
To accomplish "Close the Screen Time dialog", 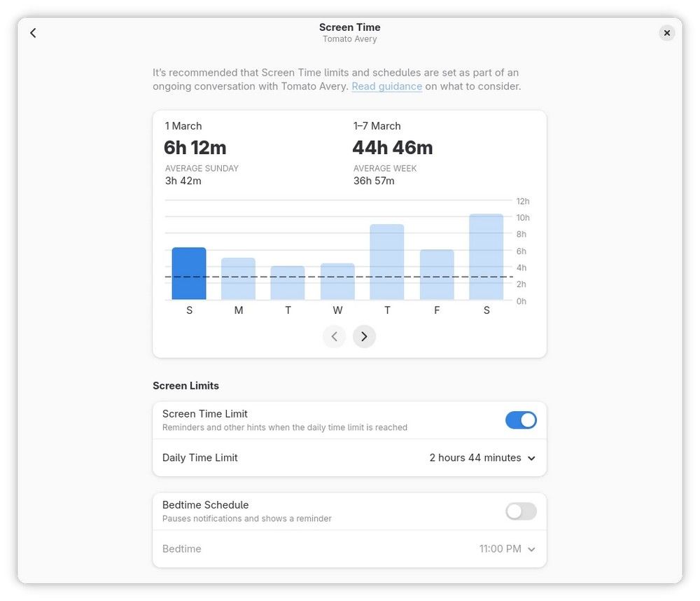I will click(666, 32).
